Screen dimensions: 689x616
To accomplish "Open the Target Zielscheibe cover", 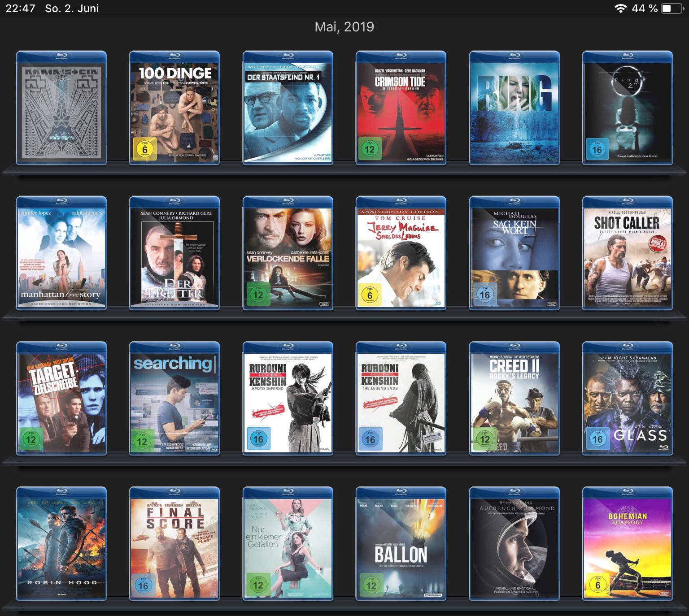I will pos(61,399).
